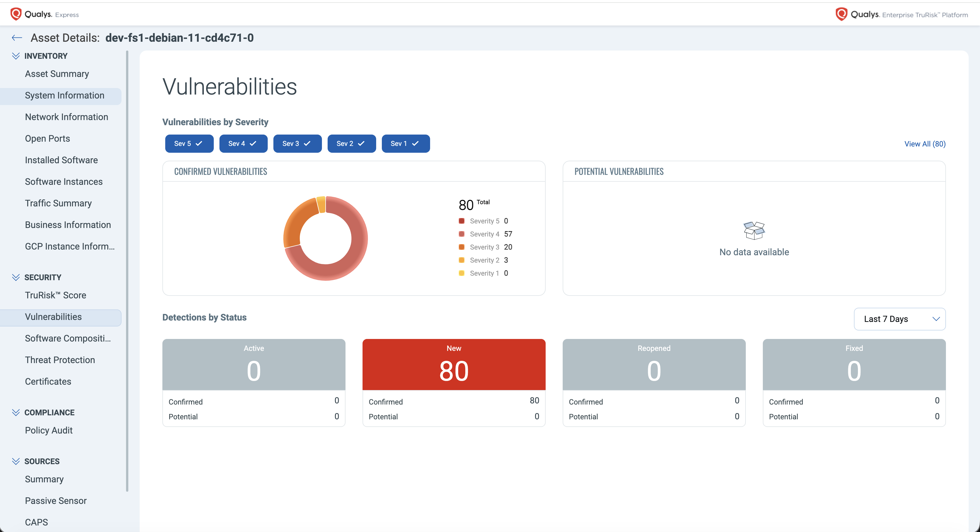The width and height of the screenshot is (980, 532).
Task: Click the Severity 4 count 57
Action: tap(508, 234)
